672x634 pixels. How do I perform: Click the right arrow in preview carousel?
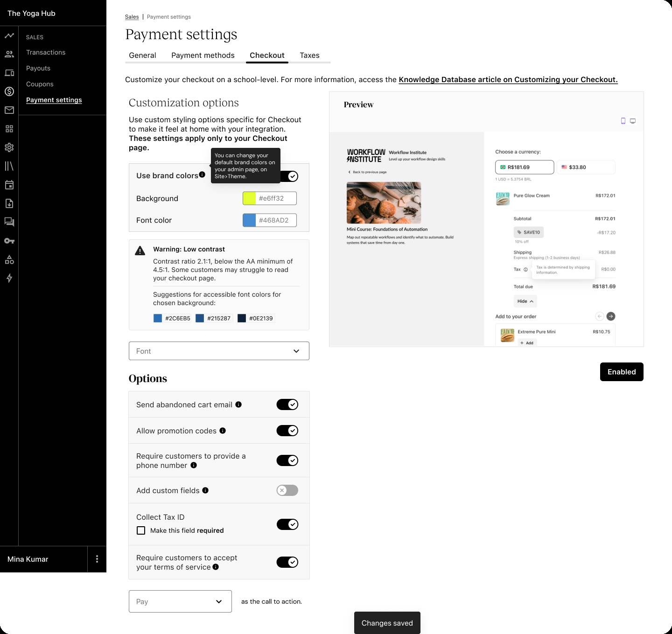pyautogui.click(x=611, y=316)
